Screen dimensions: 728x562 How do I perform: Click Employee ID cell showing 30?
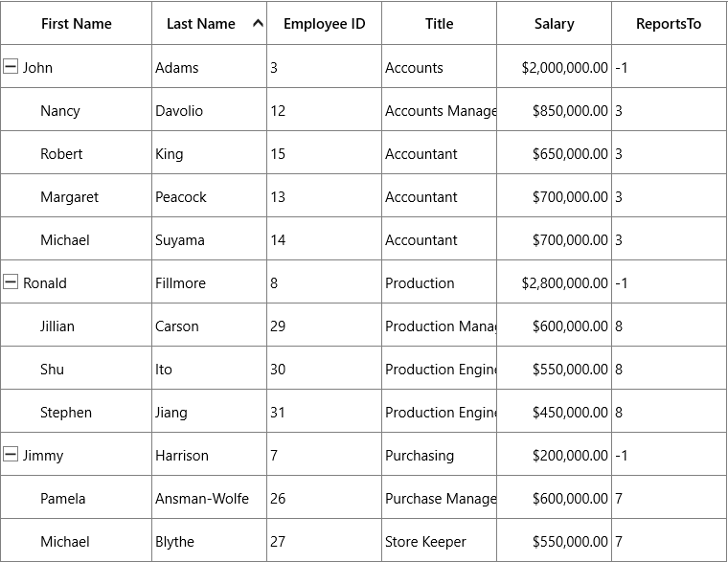(324, 369)
